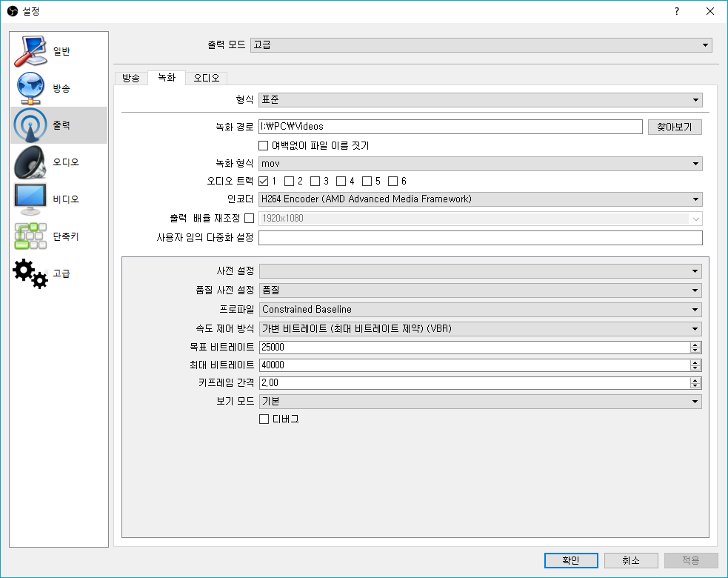Switch to the 방송 tab
The height and width of the screenshot is (578, 728).
point(130,78)
